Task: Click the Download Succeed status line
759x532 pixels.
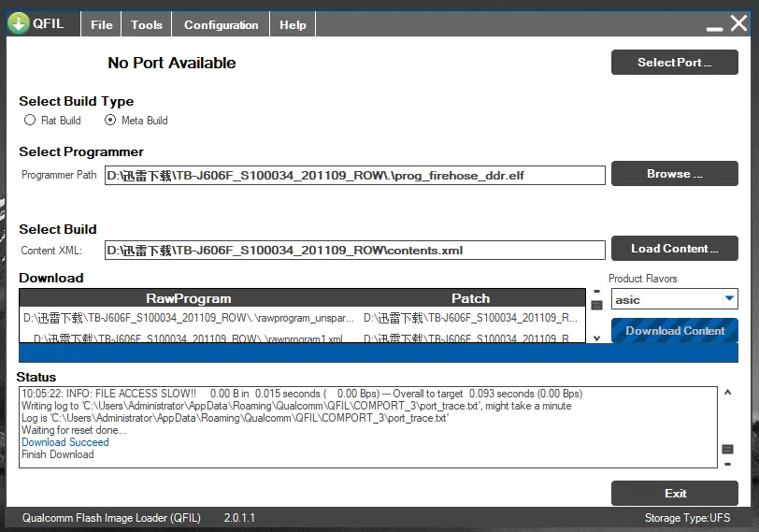Action: (x=65, y=442)
